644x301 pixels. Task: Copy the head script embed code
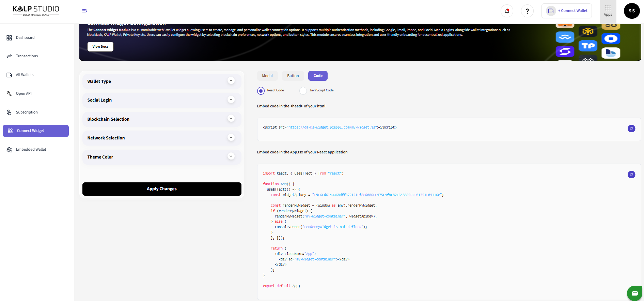631,129
